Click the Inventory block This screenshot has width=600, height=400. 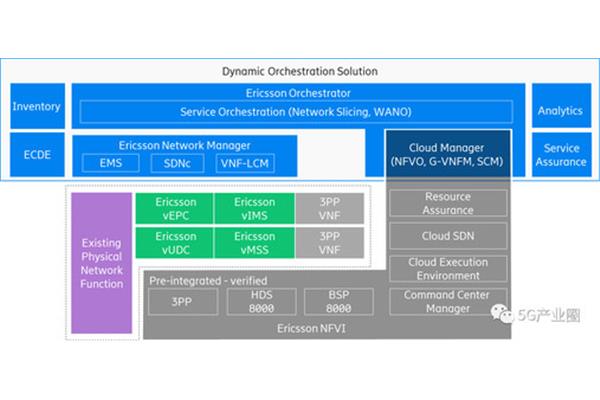click(x=38, y=106)
